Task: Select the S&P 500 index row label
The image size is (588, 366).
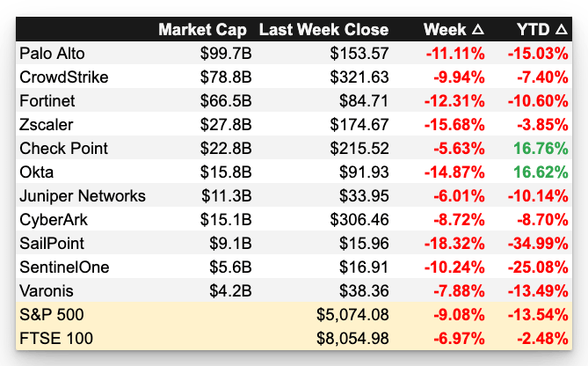Action: tap(52, 315)
